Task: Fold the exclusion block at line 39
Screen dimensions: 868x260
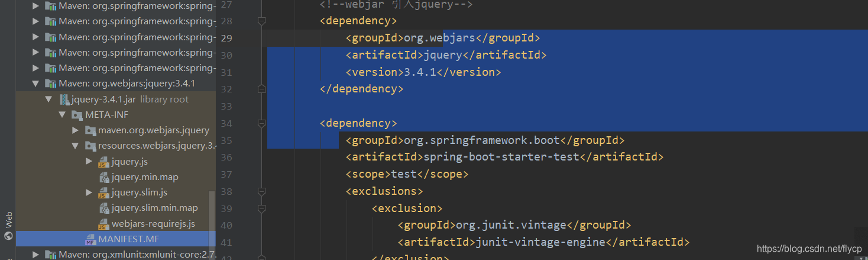Action: [261, 208]
